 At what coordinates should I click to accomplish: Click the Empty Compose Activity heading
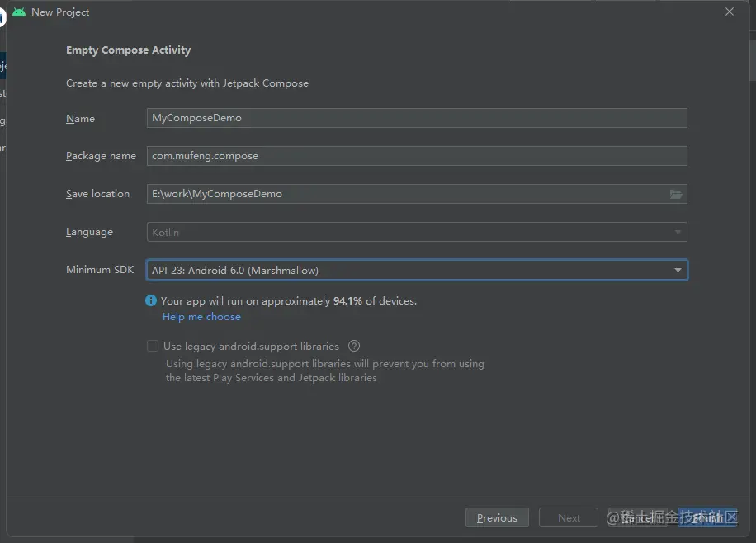click(x=128, y=50)
